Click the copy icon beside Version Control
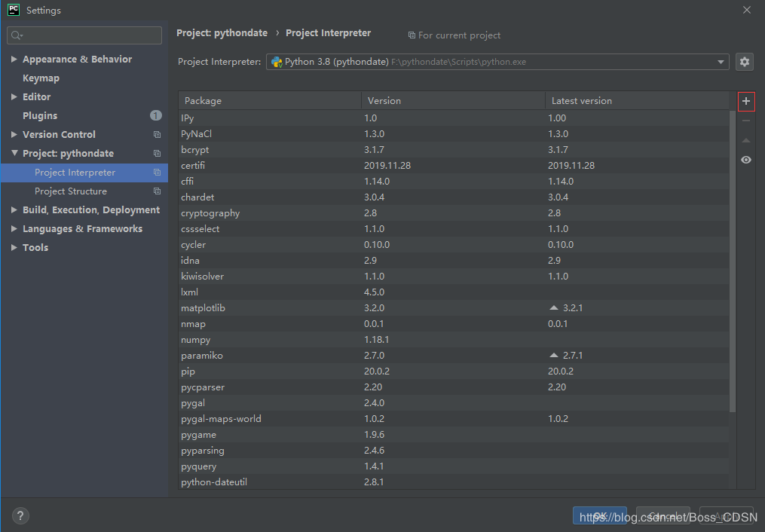The image size is (765, 532). [157, 135]
